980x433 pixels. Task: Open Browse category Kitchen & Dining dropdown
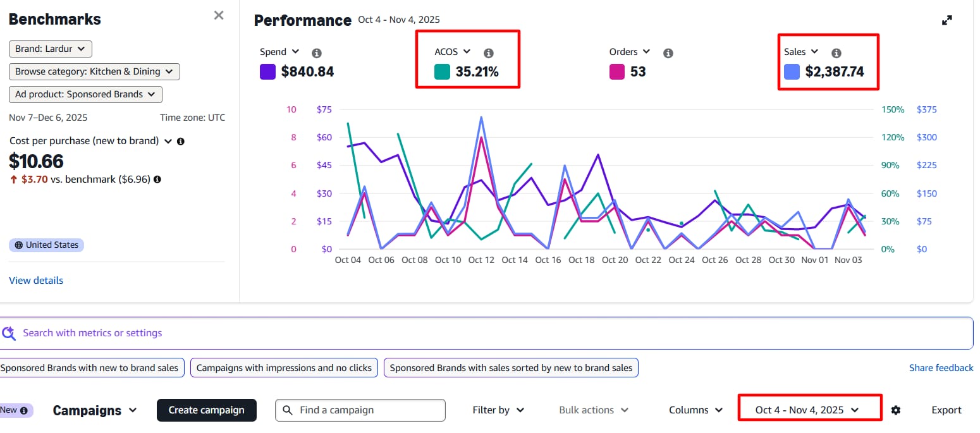tap(94, 71)
